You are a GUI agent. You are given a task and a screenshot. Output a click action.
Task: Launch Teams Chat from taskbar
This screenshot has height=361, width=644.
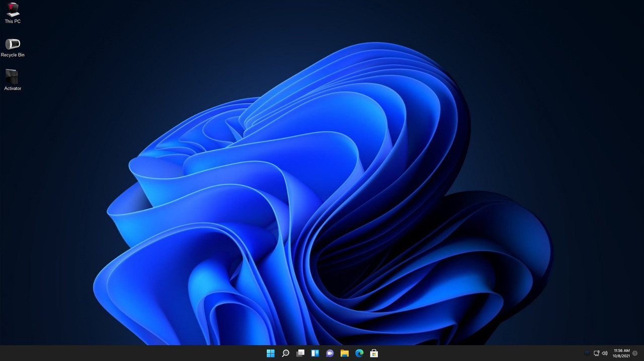coord(330,353)
